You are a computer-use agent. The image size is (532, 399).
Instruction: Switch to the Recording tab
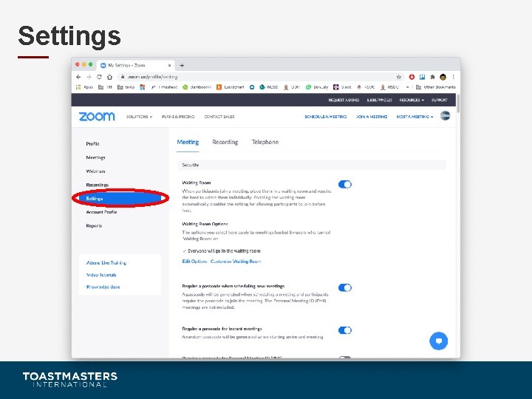(x=225, y=142)
